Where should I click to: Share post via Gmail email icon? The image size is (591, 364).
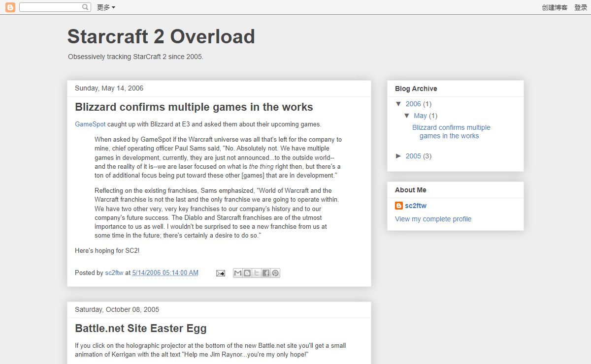(238, 273)
